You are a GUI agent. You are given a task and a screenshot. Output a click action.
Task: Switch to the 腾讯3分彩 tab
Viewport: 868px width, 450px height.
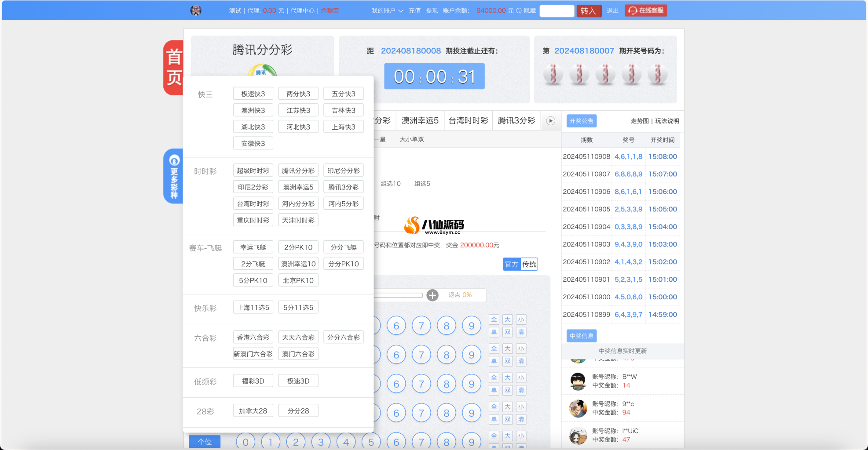coord(516,120)
